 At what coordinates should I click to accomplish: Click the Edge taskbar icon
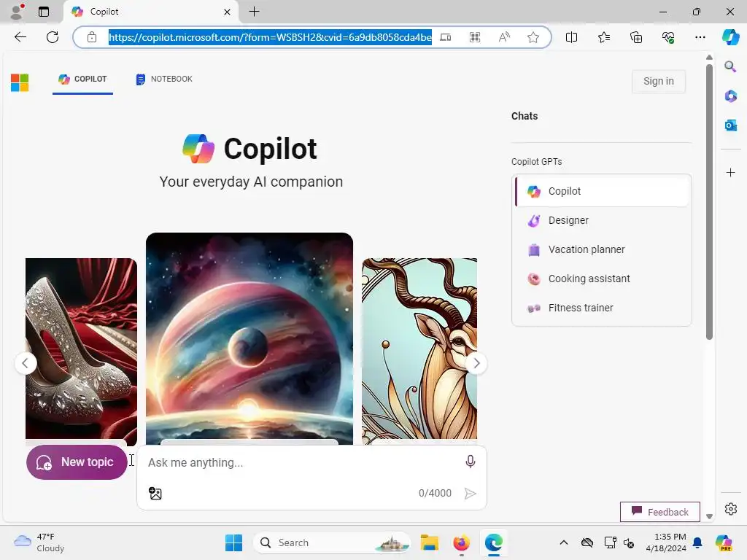click(x=494, y=542)
